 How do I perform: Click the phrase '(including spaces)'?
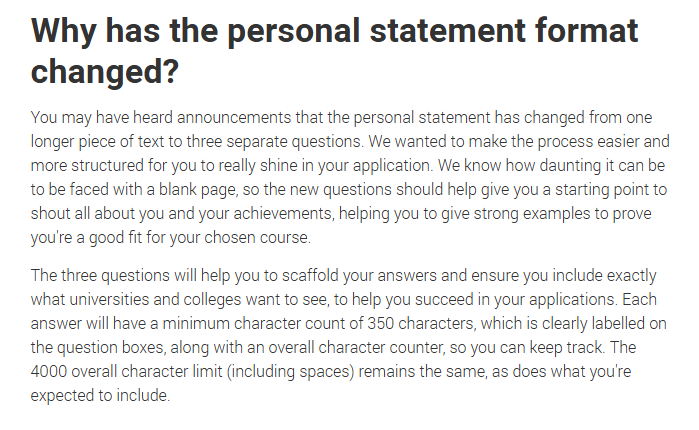(x=290, y=372)
